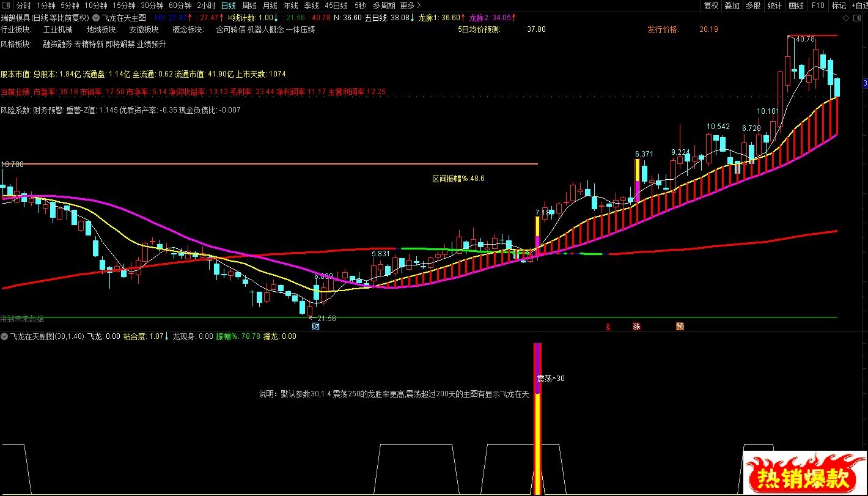
Task: Expand the 飞龙在天主图 indicator dropdown
Action: 96,18
